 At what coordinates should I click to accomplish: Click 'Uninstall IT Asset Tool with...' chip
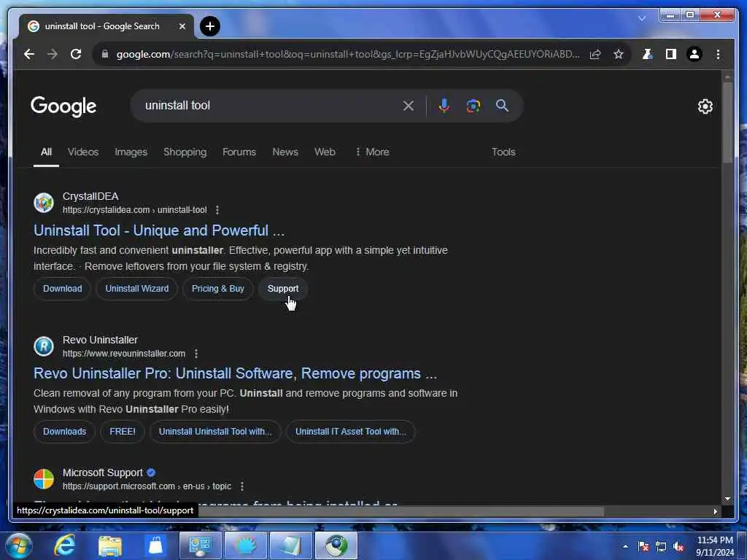pyautogui.click(x=351, y=432)
